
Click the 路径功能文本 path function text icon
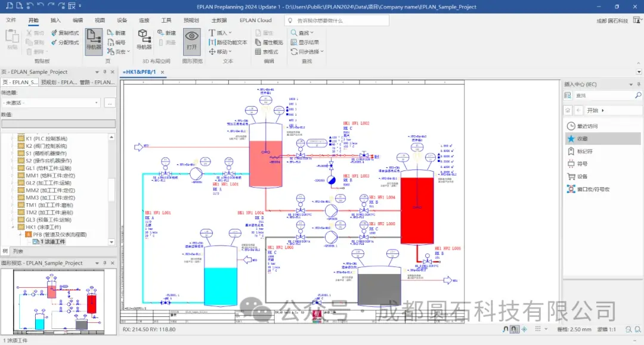coord(212,42)
